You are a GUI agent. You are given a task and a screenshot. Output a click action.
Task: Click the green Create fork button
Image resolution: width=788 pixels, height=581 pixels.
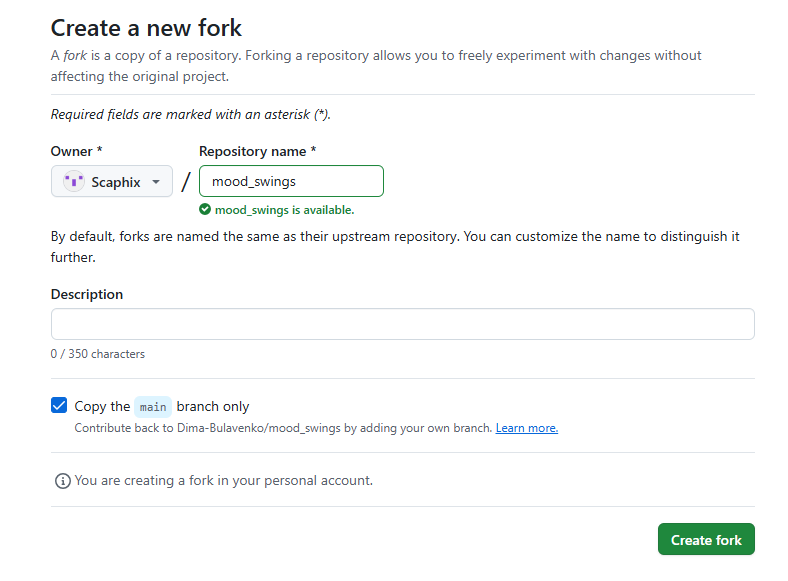[x=706, y=539]
